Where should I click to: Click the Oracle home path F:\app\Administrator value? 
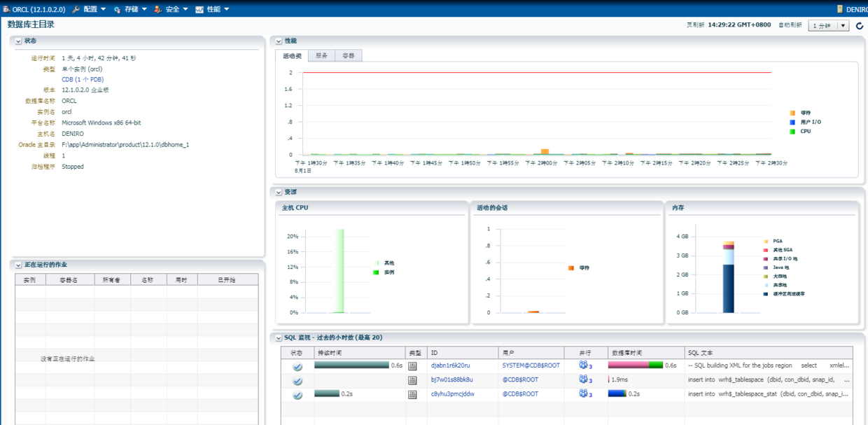[125, 145]
